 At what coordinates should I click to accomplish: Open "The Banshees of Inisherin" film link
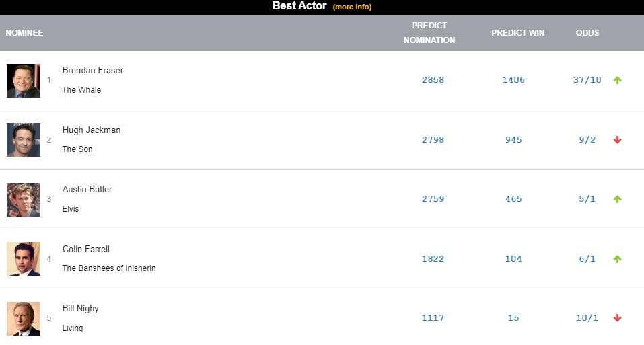(x=109, y=268)
